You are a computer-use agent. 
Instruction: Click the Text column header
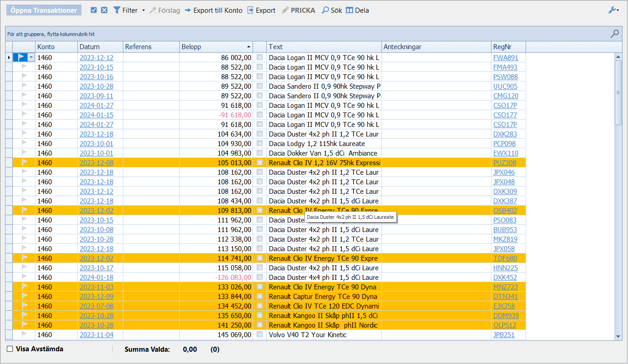pos(324,46)
